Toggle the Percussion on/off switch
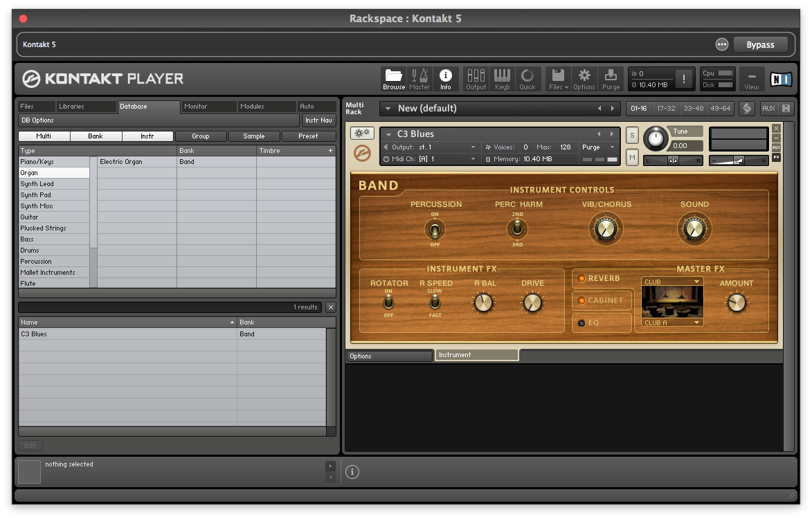 pos(435,229)
